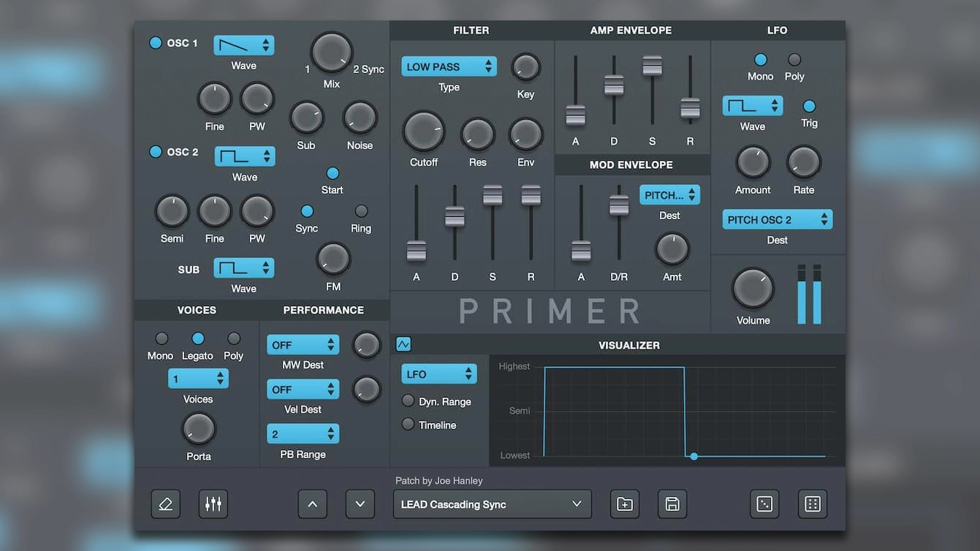The height and width of the screenshot is (551, 980).
Task: Go to previous preset with up arrow
Action: [313, 504]
